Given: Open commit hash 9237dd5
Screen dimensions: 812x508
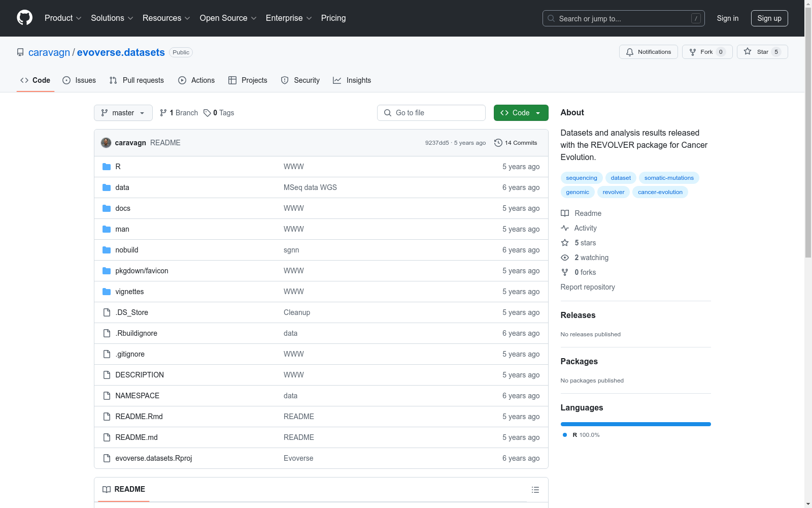Looking at the screenshot, I should (x=437, y=143).
